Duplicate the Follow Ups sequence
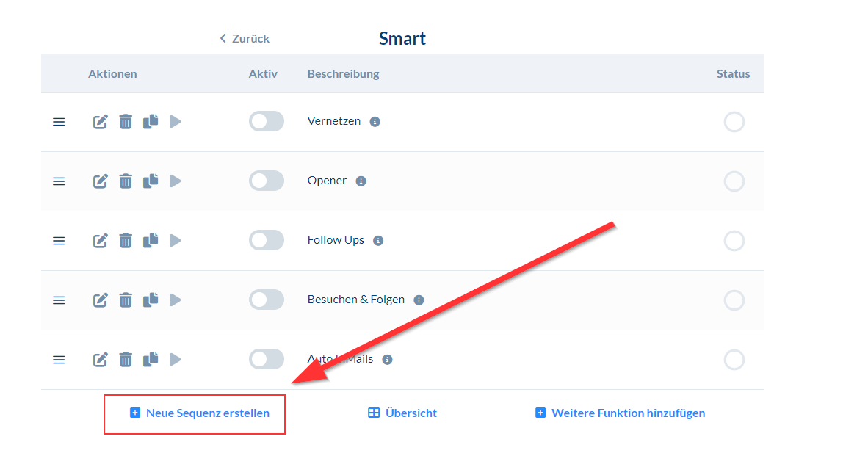Screen dimensions: 868x453 151,240
